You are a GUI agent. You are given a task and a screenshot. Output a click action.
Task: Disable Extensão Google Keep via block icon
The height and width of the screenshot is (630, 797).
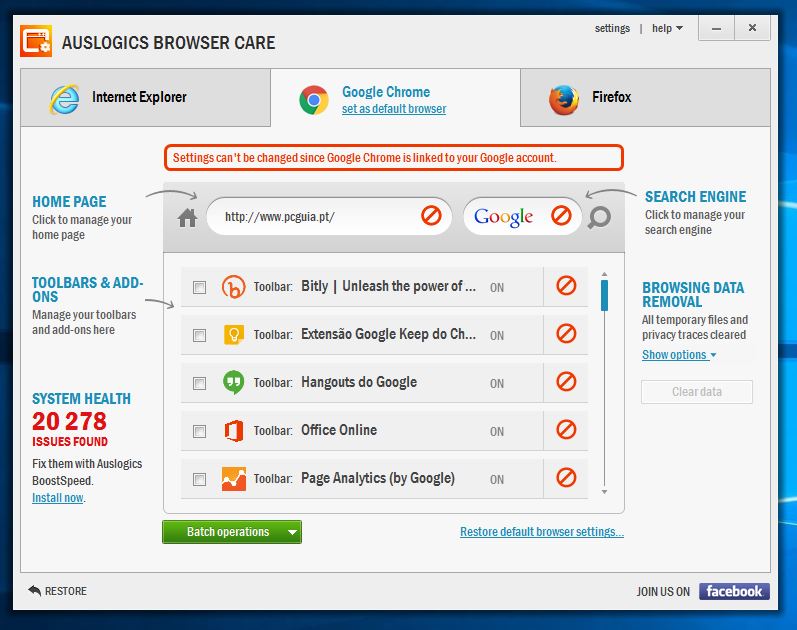(566, 334)
